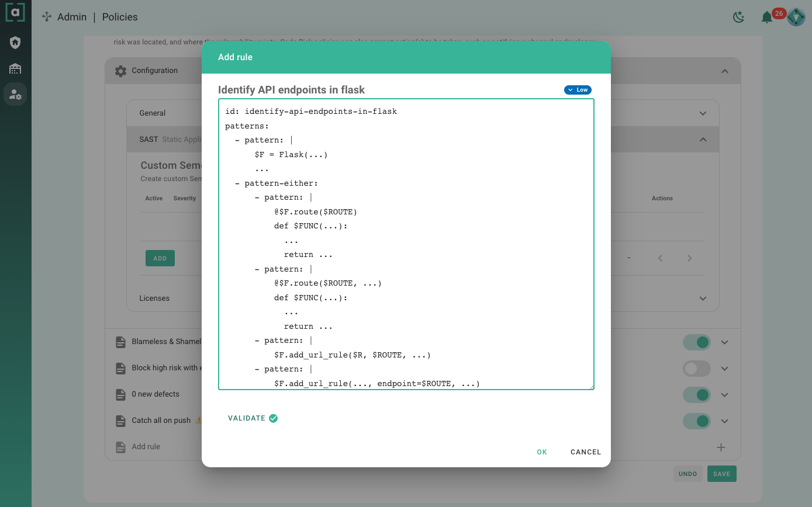This screenshot has height=507, width=812.
Task: Click the shield home icon in sidebar
Action: pos(15,43)
